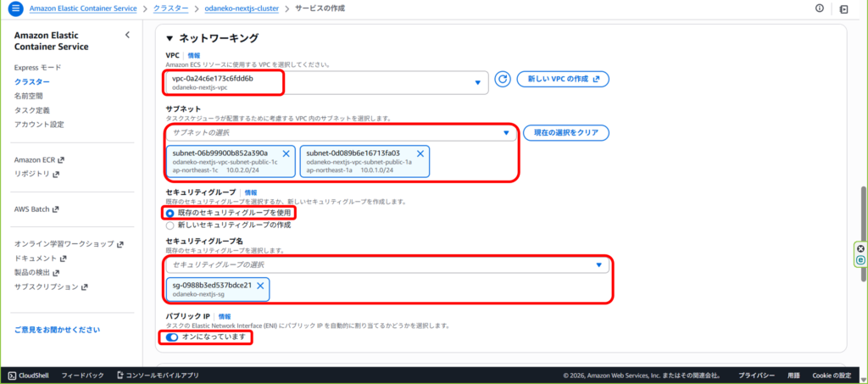Screen dimensions: 868x384
Task: Click the info circle icon at top right
Action: 820,8
